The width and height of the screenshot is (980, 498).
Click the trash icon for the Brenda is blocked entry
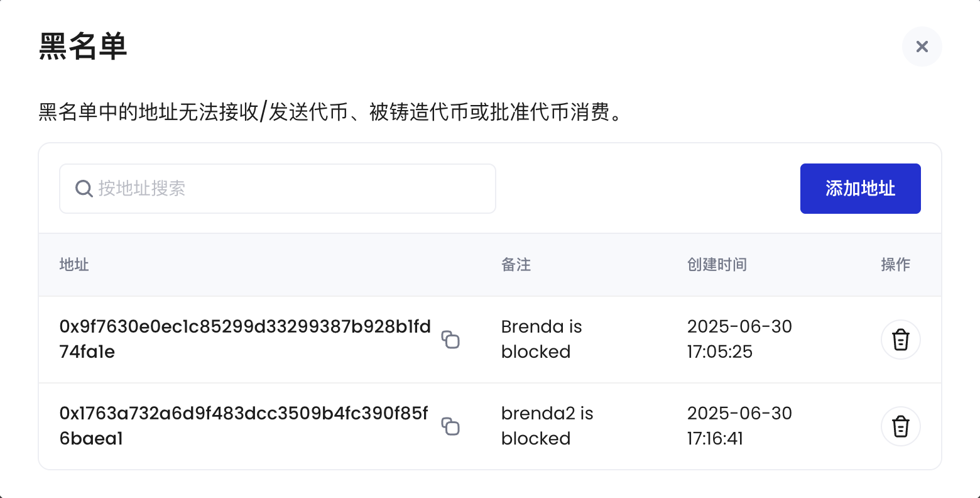pos(900,340)
